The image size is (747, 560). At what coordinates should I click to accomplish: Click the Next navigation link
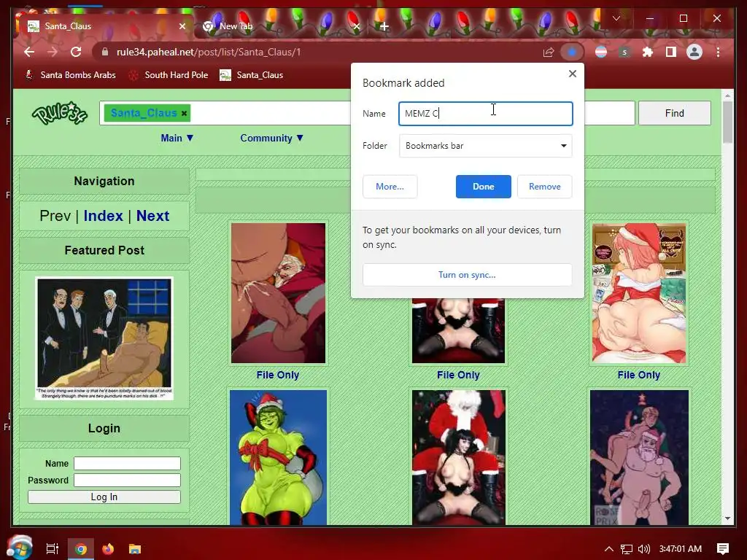click(x=153, y=216)
